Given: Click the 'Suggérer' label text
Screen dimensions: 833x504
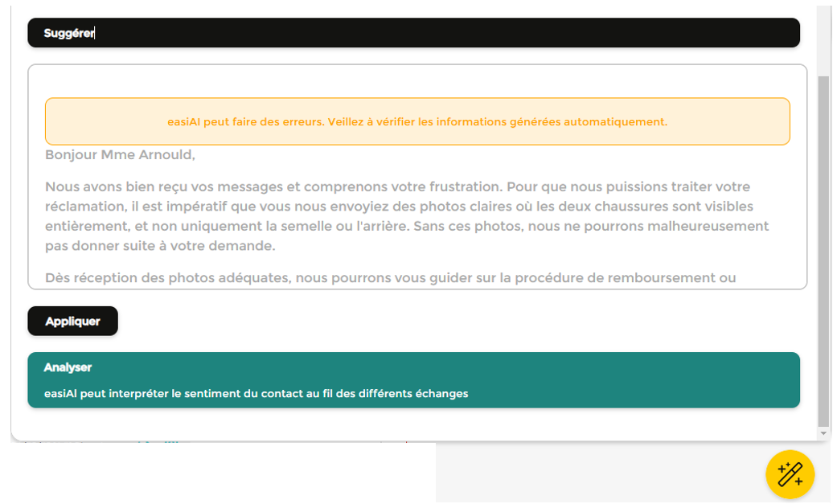Looking at the screenshot, I should [x=69, y=33].
